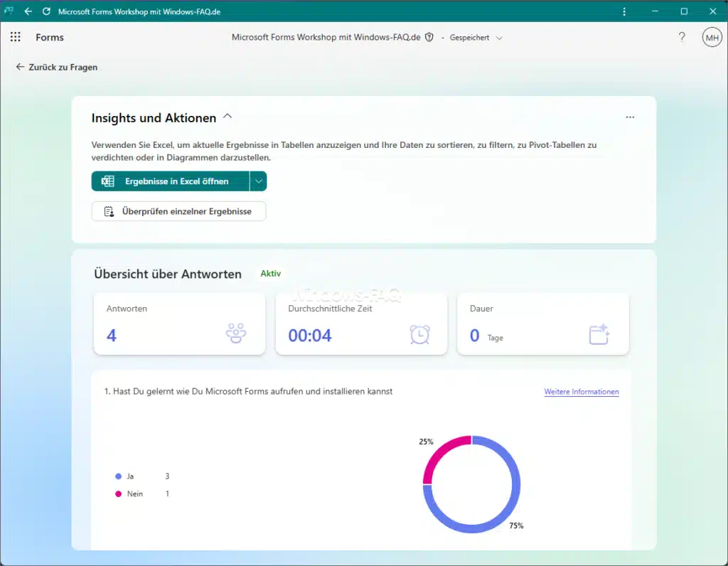Click the people icon in Antworten card
The height and width of the screenshot is (566, 728).
pyautogui.click(x=236, y=333)
